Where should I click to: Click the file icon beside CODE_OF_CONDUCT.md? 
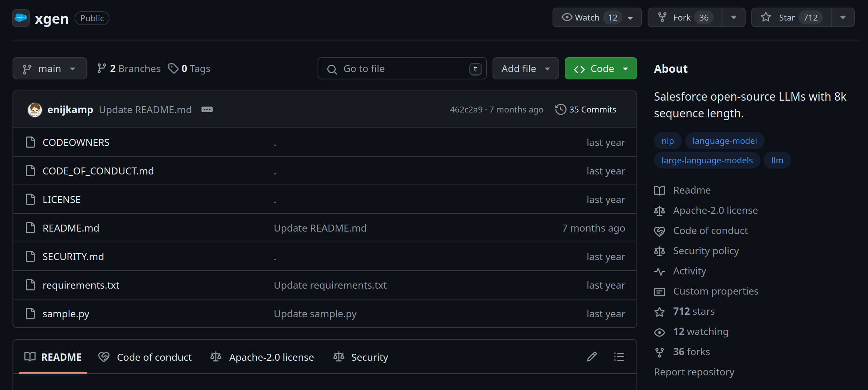[x=31, y=171]
